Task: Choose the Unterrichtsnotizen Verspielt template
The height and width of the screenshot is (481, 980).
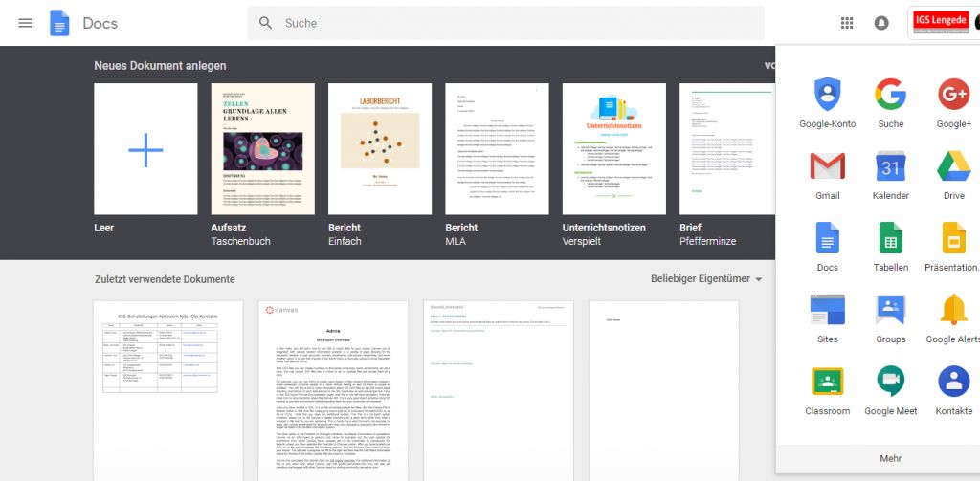Action: tap(613, 148)
